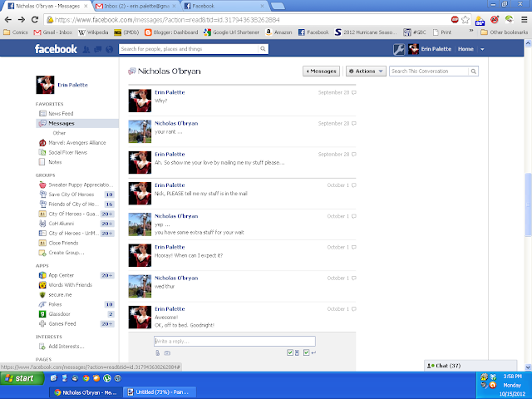Open the red-slash extension icon in Chrome toolbar
532x399 pixels.
495,20
